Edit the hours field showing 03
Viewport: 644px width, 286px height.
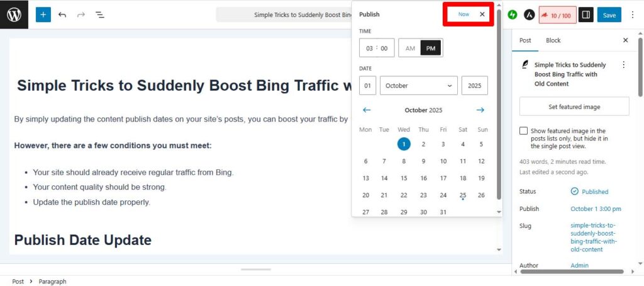(x=369, y=48)
